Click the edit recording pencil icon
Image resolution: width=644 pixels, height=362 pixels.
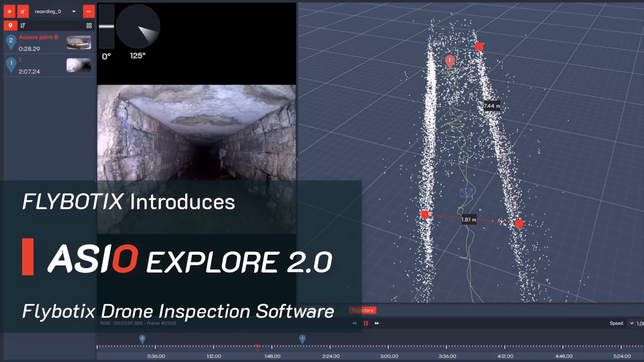click(23, 11)
